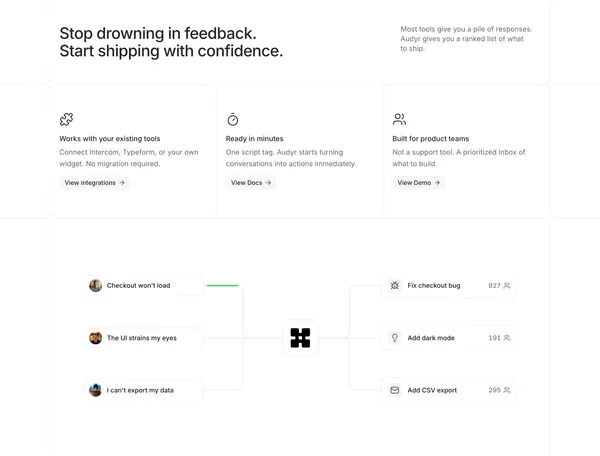Click avatar next to The UI strains my eyes
The width and height of the screenshot is (600, 456).
pos(96,338)
